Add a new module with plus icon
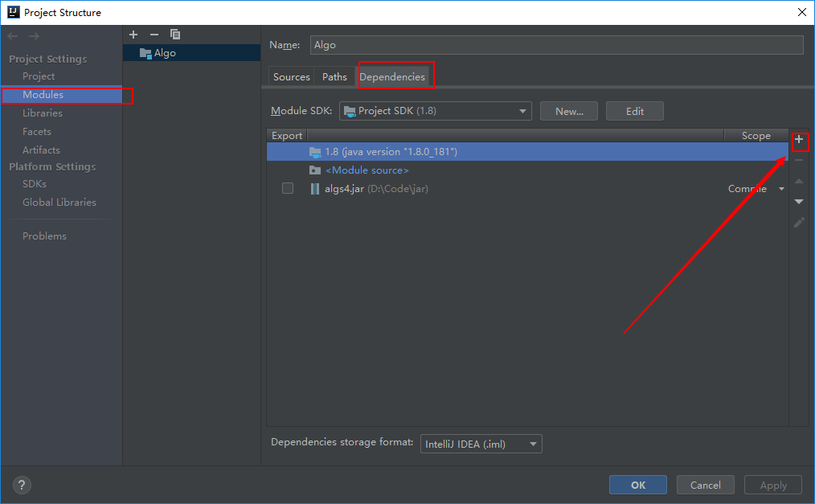This screenshot has width=815, height=504. pos(133,35)
